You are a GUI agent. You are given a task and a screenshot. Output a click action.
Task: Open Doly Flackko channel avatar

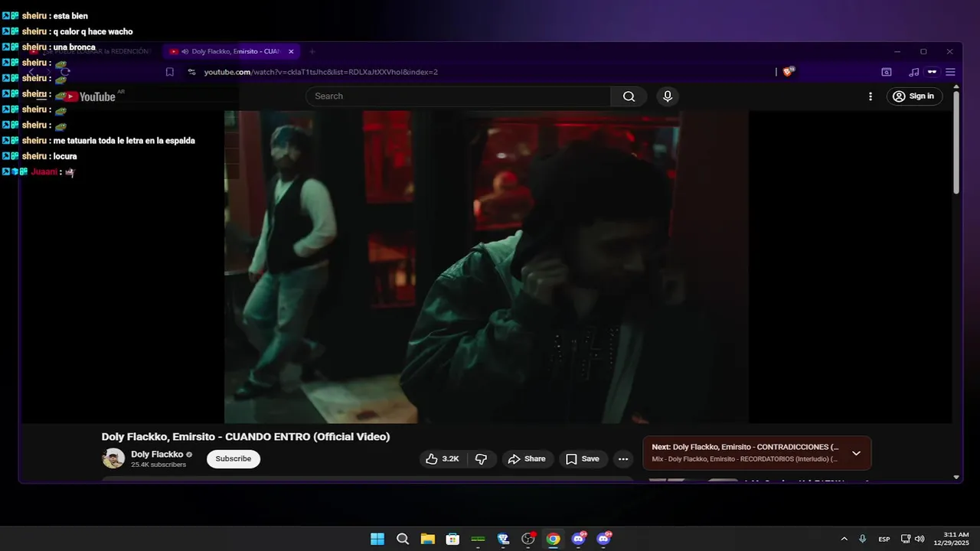(113, 458)
